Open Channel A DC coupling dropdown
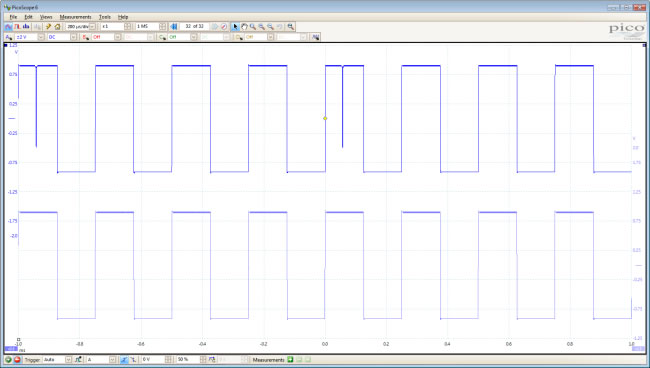Image resolution: width=650 pixels, height=368 pixels. tap(73, 37)
